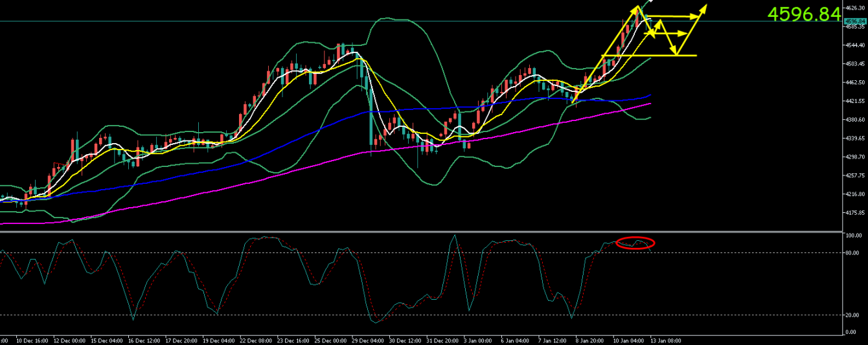Select the 13 Jan 08:00 time label
868x345 pixels.
pyautogui.click(x=667, y=340)
